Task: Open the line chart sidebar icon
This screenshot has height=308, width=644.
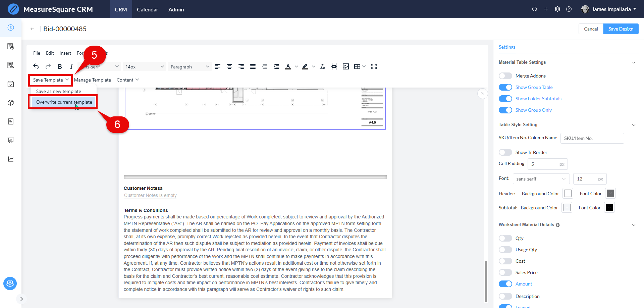Action: [x=11, y=159]
